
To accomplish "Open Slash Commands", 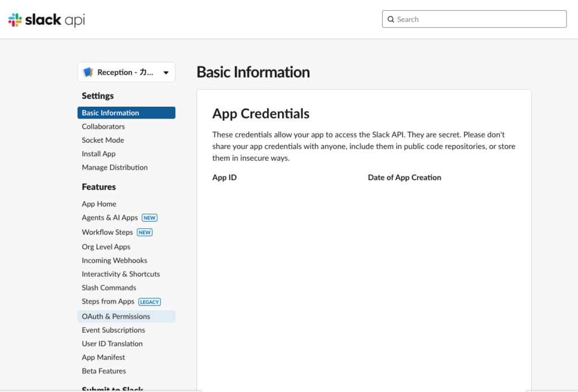I will pyautogui.click(x=109, y=288).
